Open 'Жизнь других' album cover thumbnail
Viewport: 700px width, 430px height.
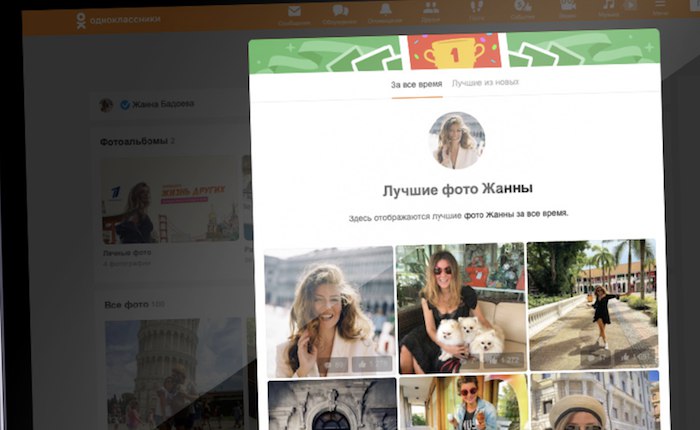click(x=170, y=200)
